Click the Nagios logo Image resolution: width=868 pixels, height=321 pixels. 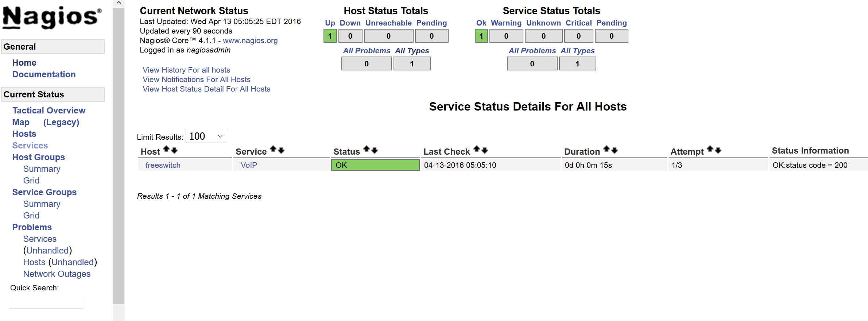(52, 17)
